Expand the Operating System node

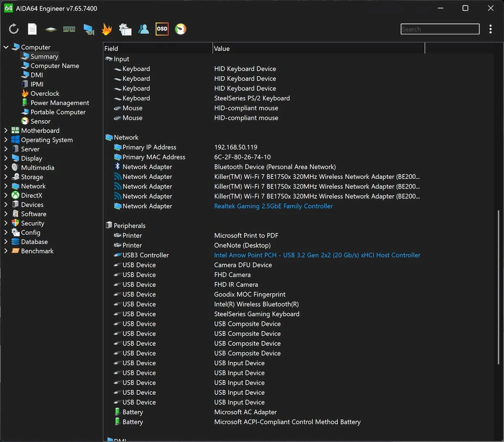point(6,140)
